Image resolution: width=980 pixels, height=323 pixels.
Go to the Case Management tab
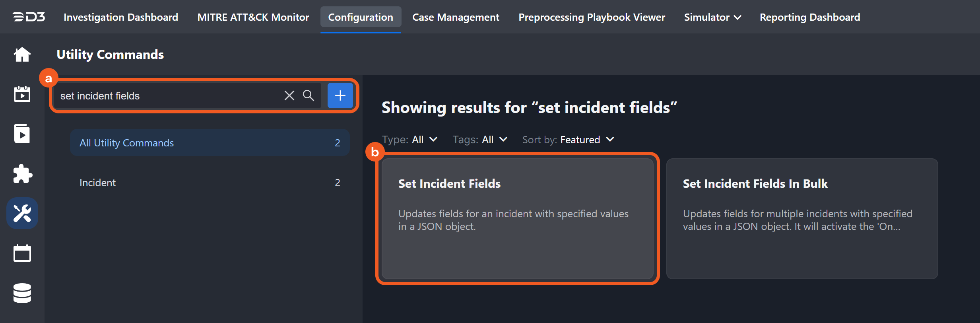(456, 17)
